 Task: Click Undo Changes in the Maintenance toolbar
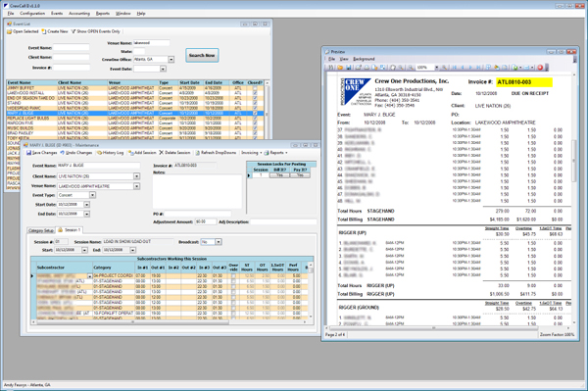click(x=76, y=153)
